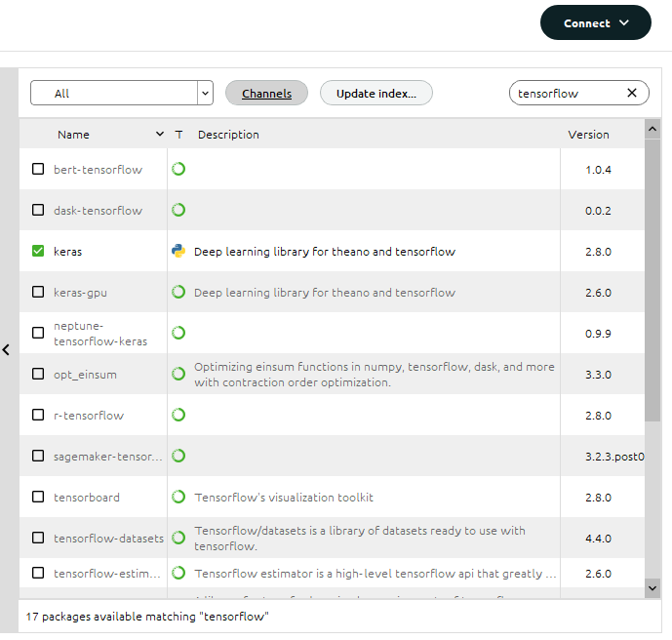Check the dask-tensorflow package checkbox
Image resolution: width=672 pixels, height=640 pixels.
coord(38,210)
